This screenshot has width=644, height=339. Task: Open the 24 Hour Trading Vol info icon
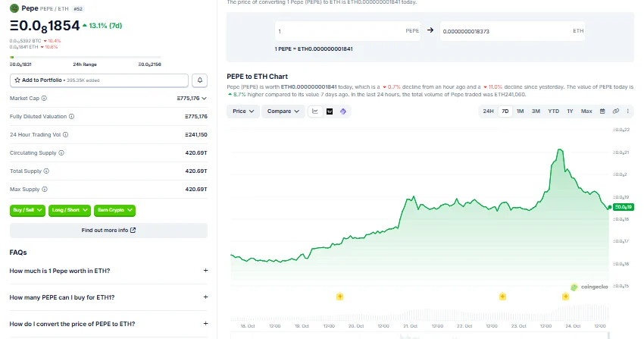[66, 135]
